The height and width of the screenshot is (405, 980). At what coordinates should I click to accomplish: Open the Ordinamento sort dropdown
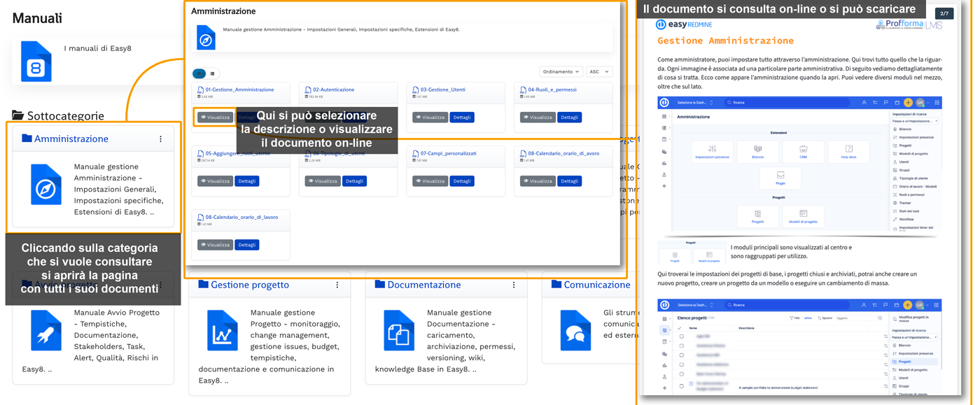click(561, 71)
